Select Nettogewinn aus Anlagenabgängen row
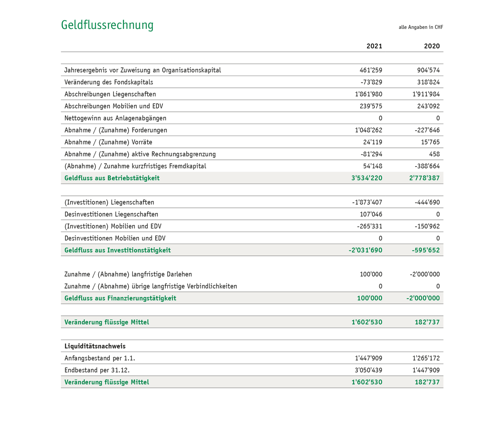The width and height of the screenshot is (504, 423). 115,118
